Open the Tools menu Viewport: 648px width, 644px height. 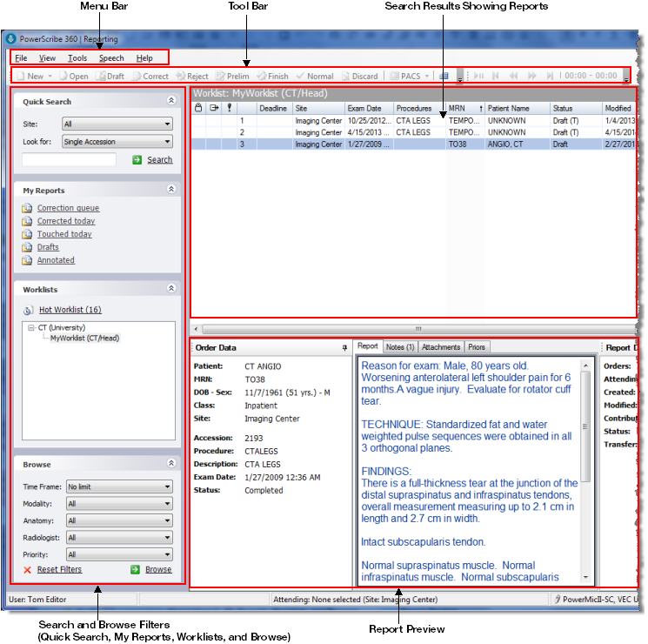coord(77,58)
